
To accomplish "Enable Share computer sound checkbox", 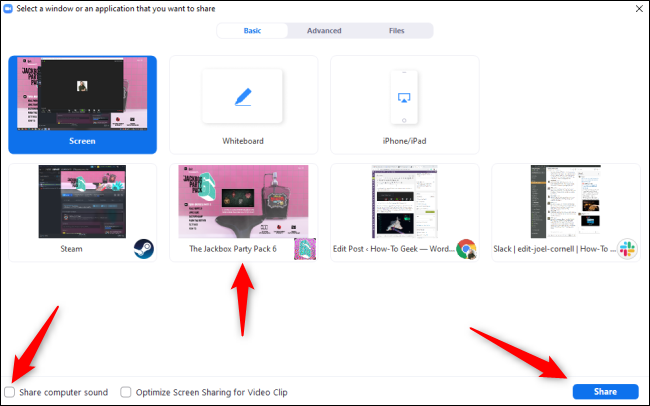I will pyautogui.click(x=10, y=392).
